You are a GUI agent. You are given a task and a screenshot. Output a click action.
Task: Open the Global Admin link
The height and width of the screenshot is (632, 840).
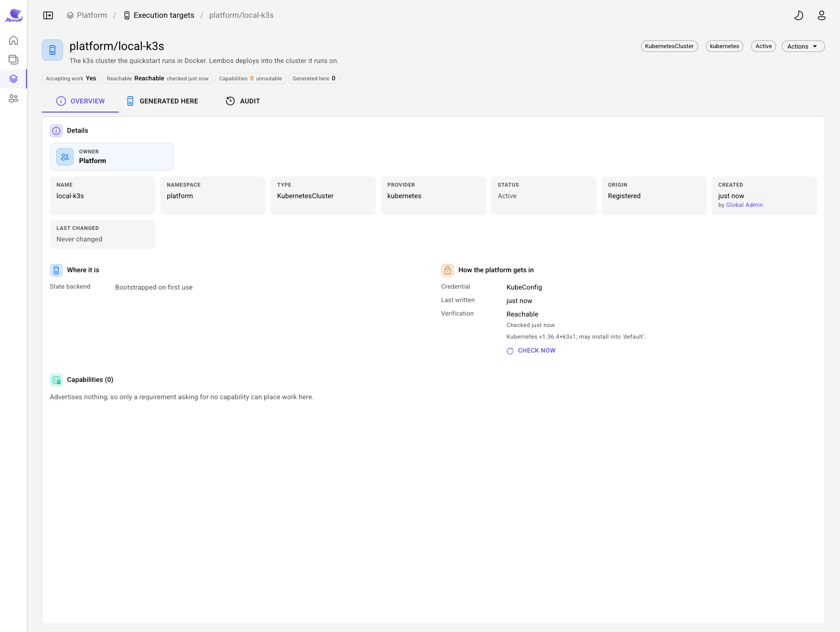pos(744,205)
